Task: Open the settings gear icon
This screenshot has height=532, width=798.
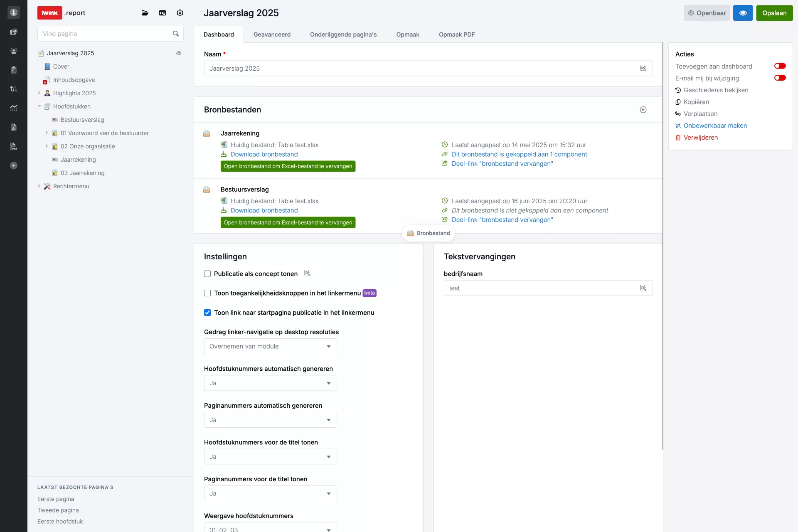Action: 180,13
